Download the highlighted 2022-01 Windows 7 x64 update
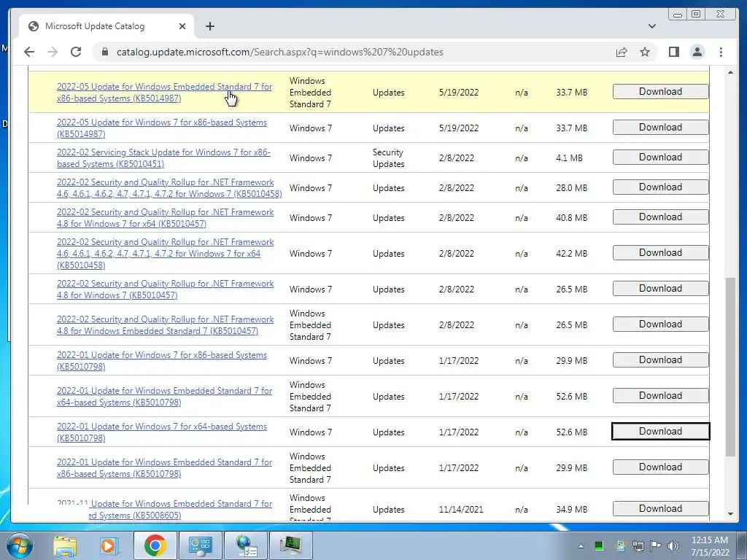The height and width of the screenshot is (560, 747). point(660,432)
